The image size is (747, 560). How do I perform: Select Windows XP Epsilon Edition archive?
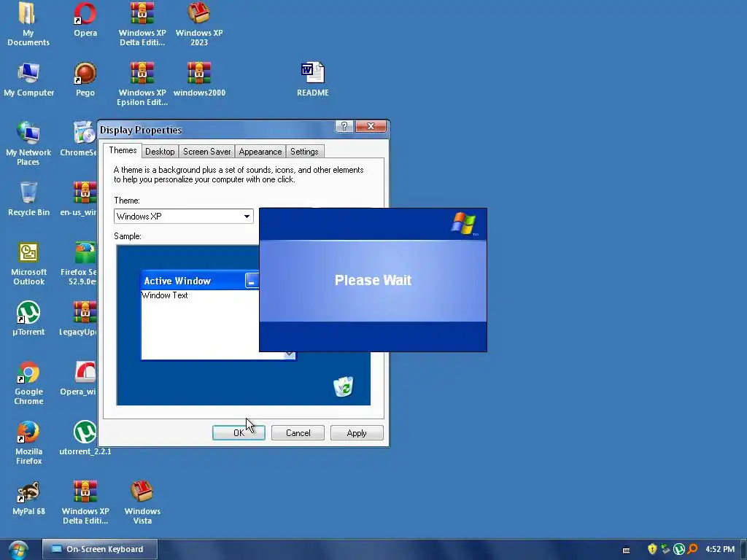(x=142, y=84)
